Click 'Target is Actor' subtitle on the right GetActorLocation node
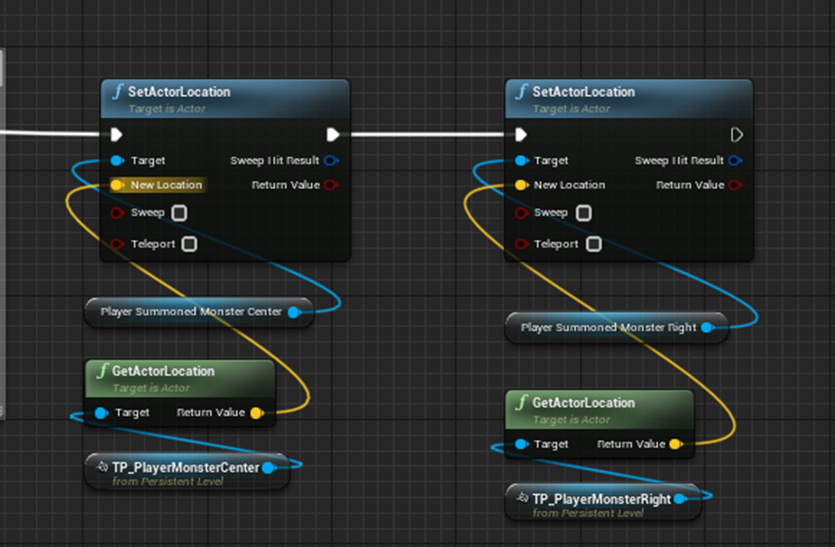 pos(571,420)
